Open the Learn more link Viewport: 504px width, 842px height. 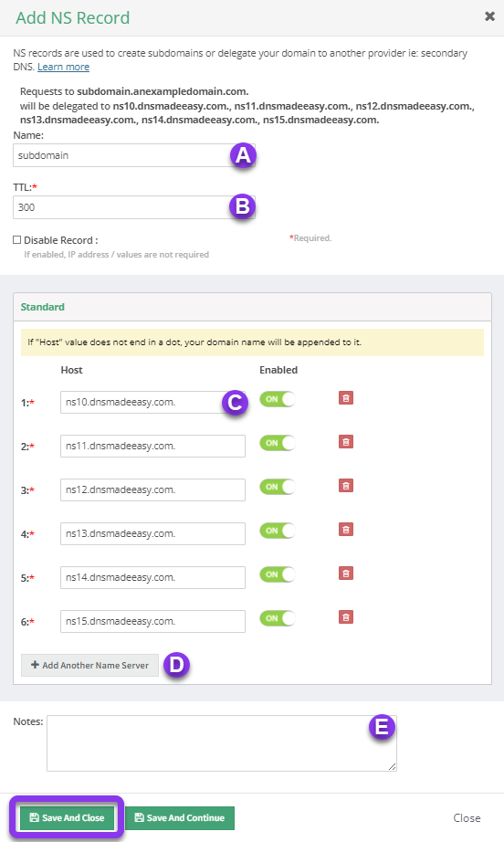(x=63, y=67)
